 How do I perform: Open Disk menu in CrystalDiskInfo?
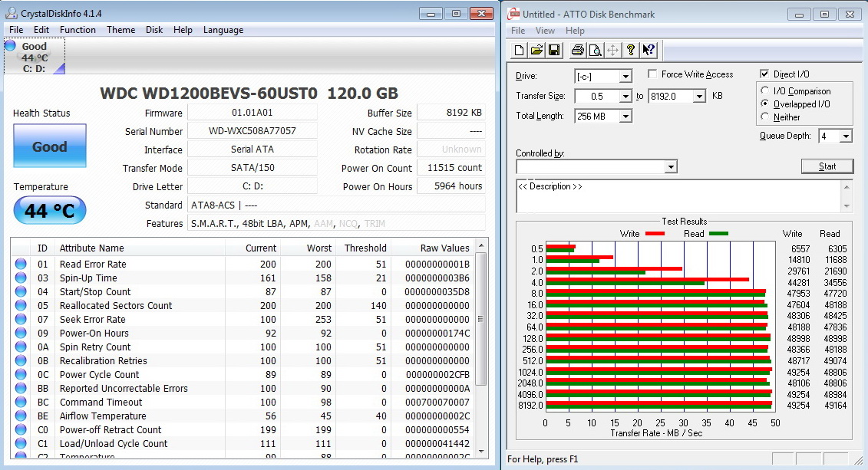[154, 30]
